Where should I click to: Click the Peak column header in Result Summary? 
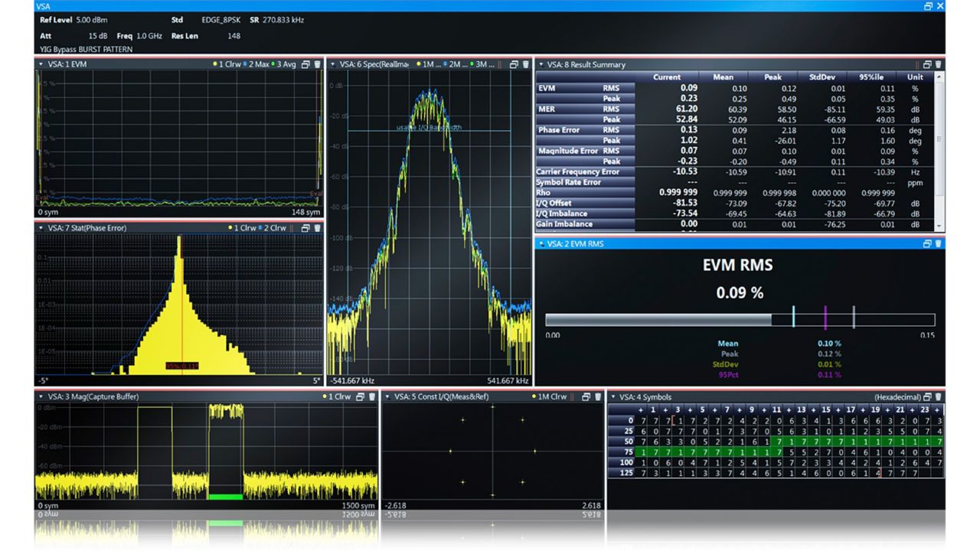(773, 77)
